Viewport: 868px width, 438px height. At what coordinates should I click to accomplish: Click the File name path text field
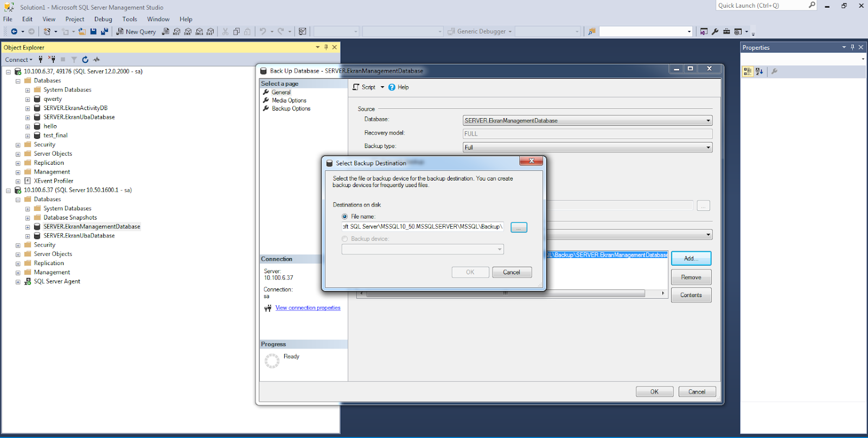[423, 227]
